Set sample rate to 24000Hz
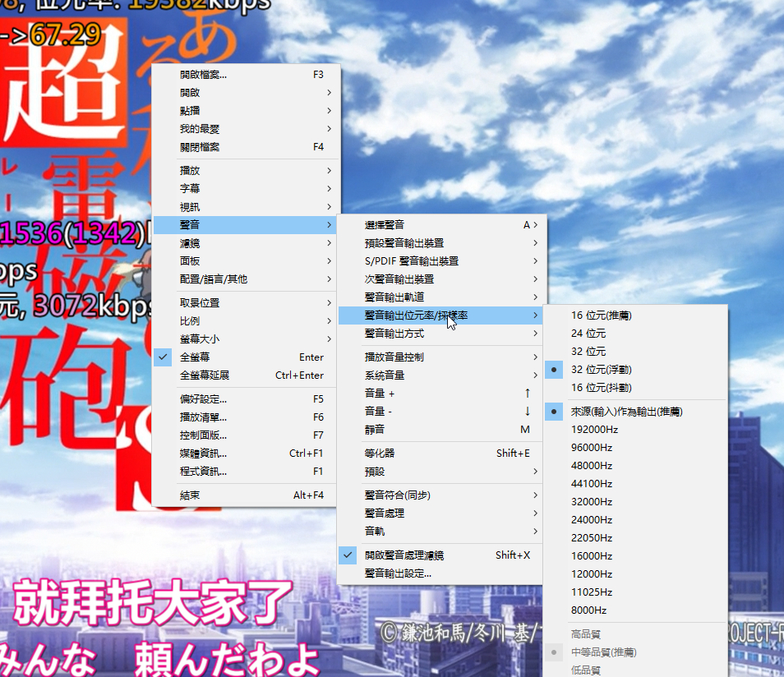784x677 pixels. (635, 520)
